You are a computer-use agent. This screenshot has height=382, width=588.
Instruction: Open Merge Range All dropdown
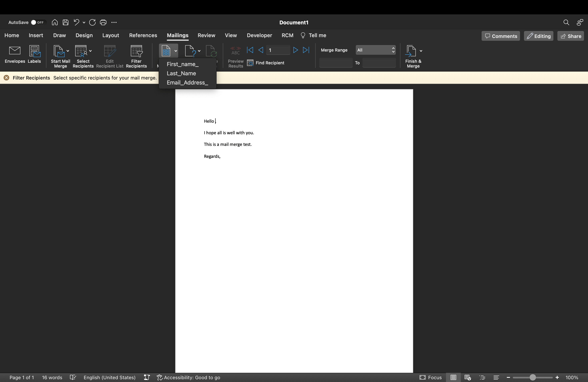375,50
